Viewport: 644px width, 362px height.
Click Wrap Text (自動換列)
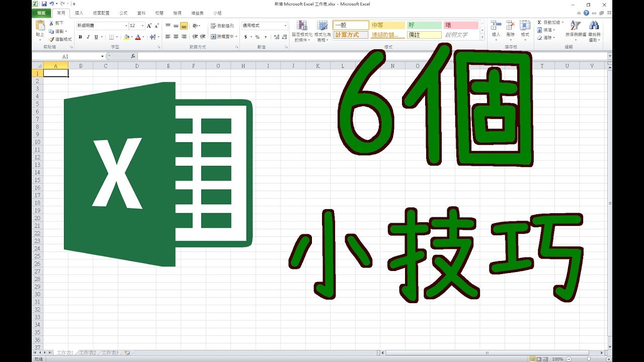click(x=222, y=26)
